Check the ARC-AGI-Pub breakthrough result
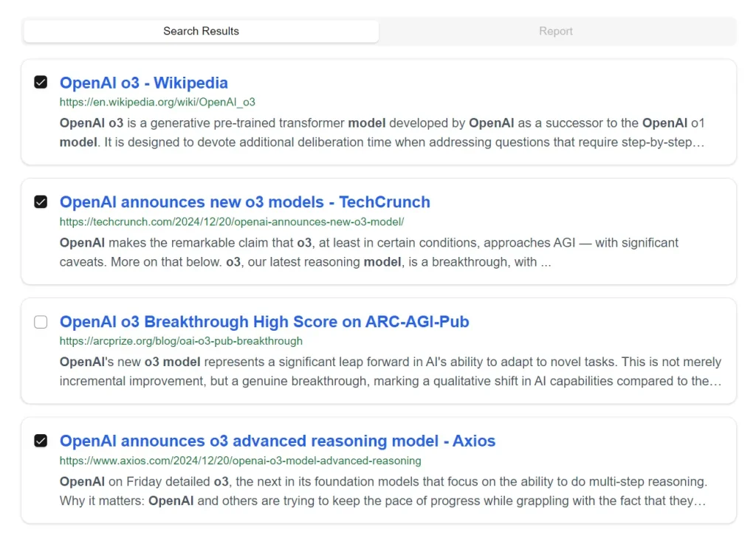 click(x=41, y=322)
